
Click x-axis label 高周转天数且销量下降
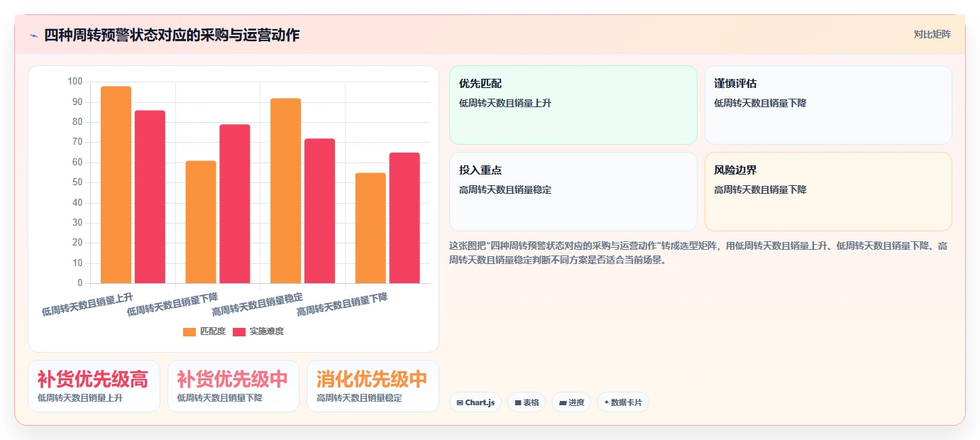point(342,304)
